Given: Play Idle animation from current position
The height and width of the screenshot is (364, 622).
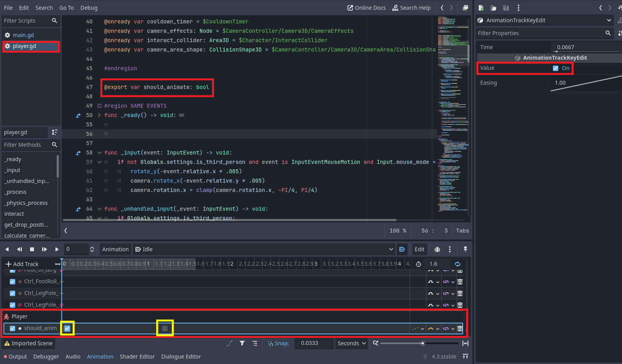Looking at the screenshot, I should (57, 249).
